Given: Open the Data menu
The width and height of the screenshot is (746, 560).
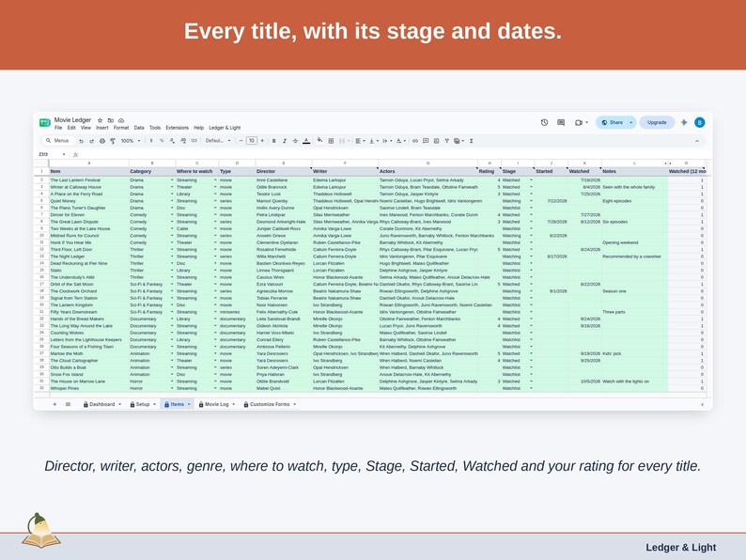Looking at the screenshot, I should pos(139,128).
